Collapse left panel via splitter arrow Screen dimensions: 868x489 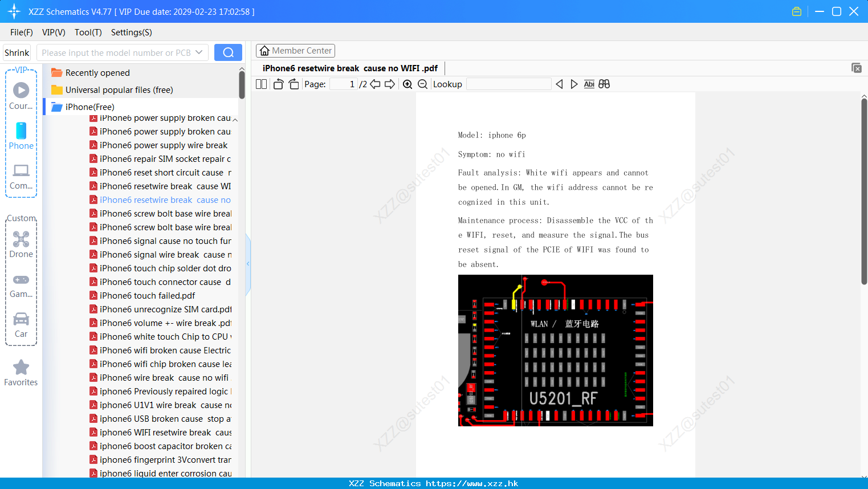pyautogui.click(x=248, y=263)
